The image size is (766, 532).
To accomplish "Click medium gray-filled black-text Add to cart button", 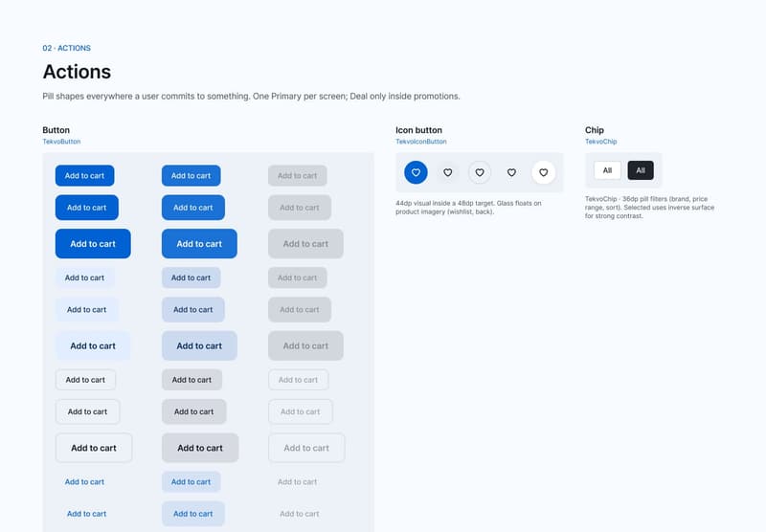I will point(194,411).
